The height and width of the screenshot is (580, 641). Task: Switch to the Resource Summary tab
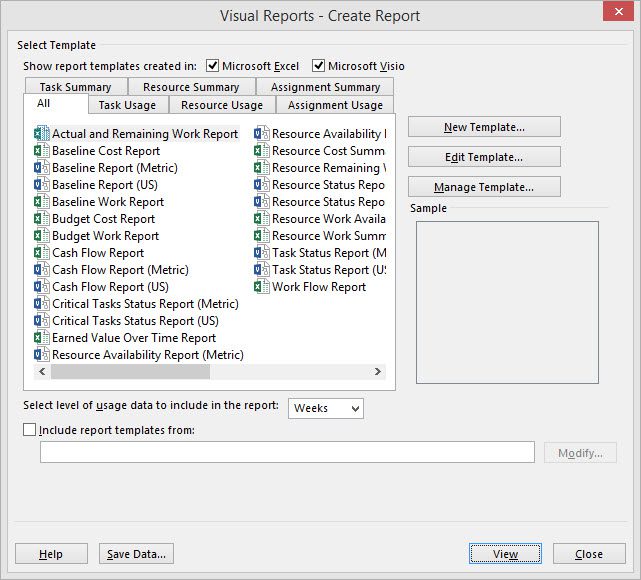tap(191, 87)
